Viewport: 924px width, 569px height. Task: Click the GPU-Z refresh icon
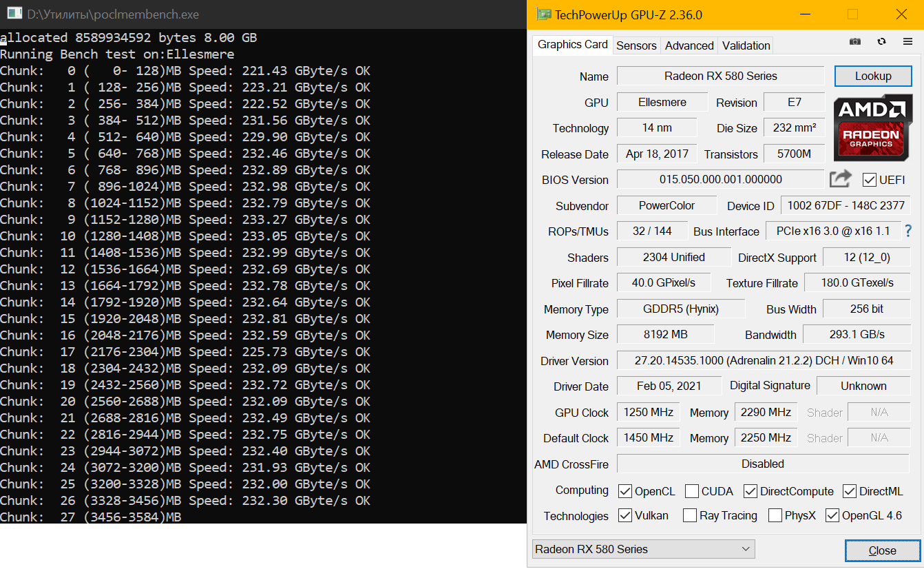pos(881,42)
